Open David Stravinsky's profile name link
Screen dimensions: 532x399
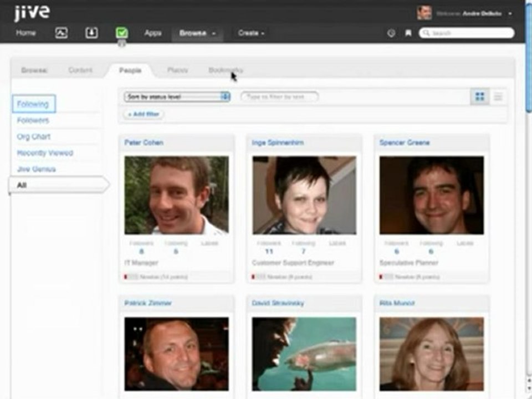click(278, 303)
